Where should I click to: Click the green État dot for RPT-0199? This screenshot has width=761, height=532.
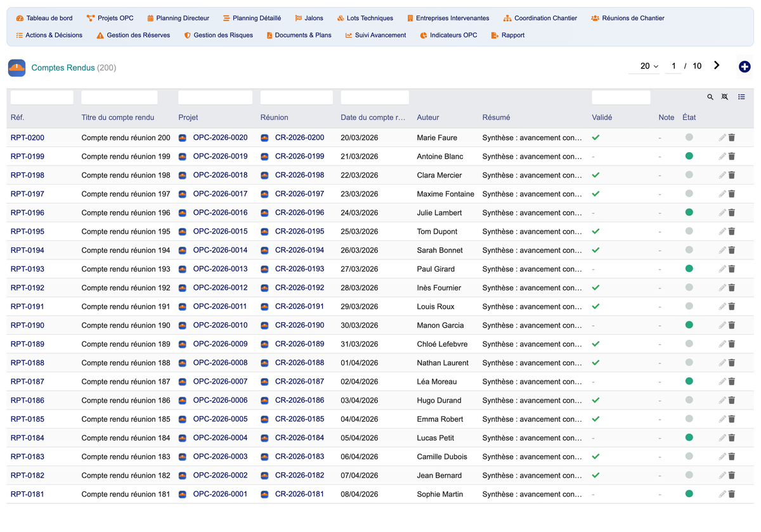pos(689,156)
